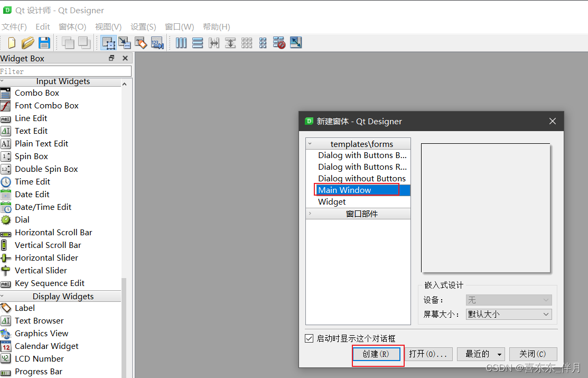This screenshot has height=378, width=588.
Task: Select Dialog without Buttons template
Action: pyautogui.click(x=361, y=178)
